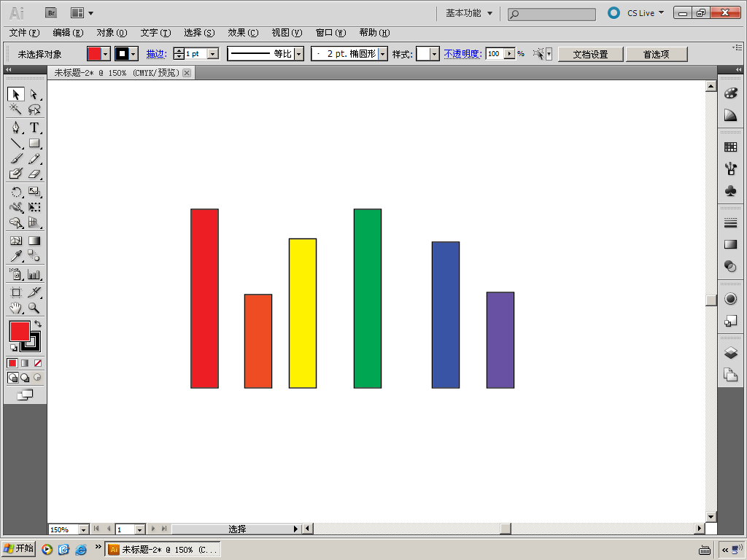Open the Layers panel icon in right dock

730,353
